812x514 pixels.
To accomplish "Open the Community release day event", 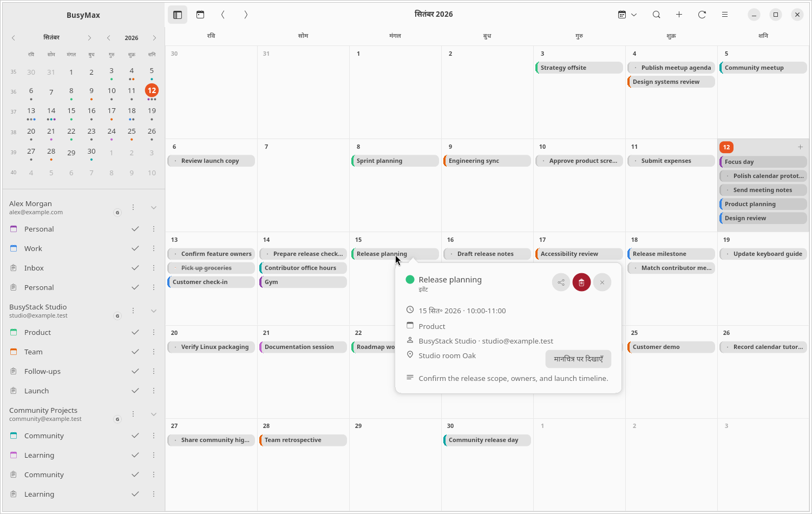I will 487,440.
